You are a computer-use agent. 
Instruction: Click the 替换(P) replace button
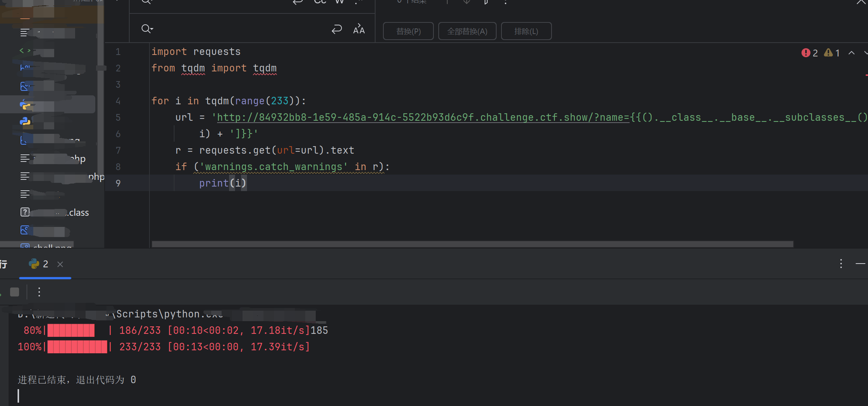pos(408,31)
